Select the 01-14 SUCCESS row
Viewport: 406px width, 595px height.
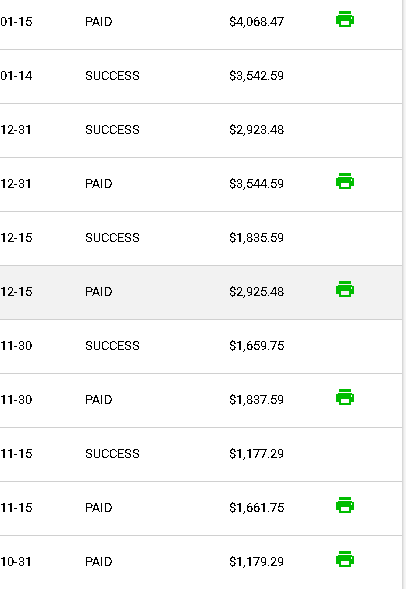201,76
